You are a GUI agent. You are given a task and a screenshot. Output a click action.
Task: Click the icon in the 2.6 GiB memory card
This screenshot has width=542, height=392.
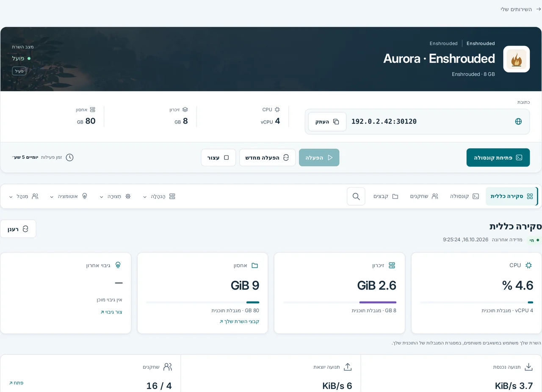click(x=392, y=265)
